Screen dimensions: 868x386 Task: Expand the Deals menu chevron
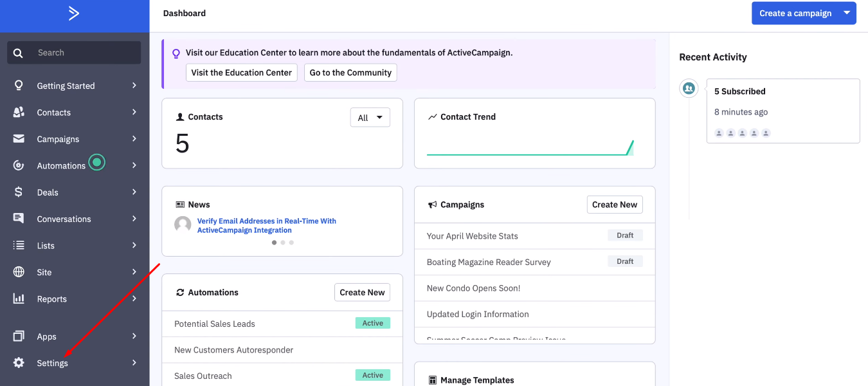pyautogui.click(x=134, y=192)
